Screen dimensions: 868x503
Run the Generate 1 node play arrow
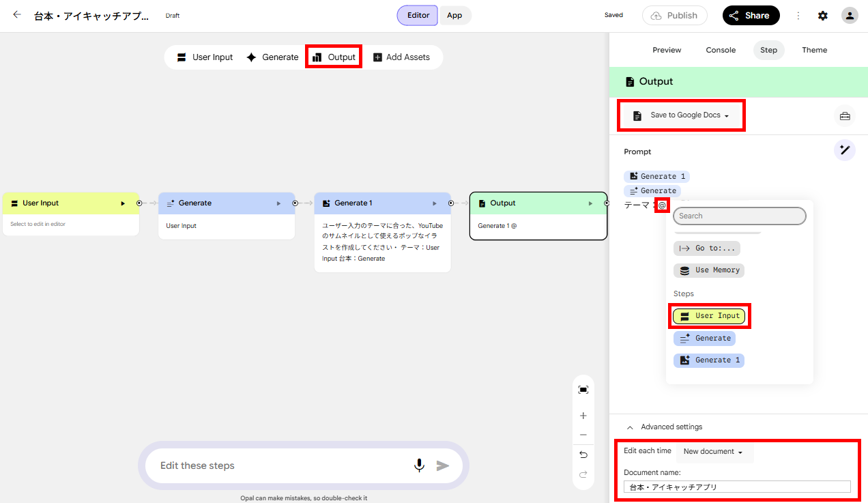[435, 203]
